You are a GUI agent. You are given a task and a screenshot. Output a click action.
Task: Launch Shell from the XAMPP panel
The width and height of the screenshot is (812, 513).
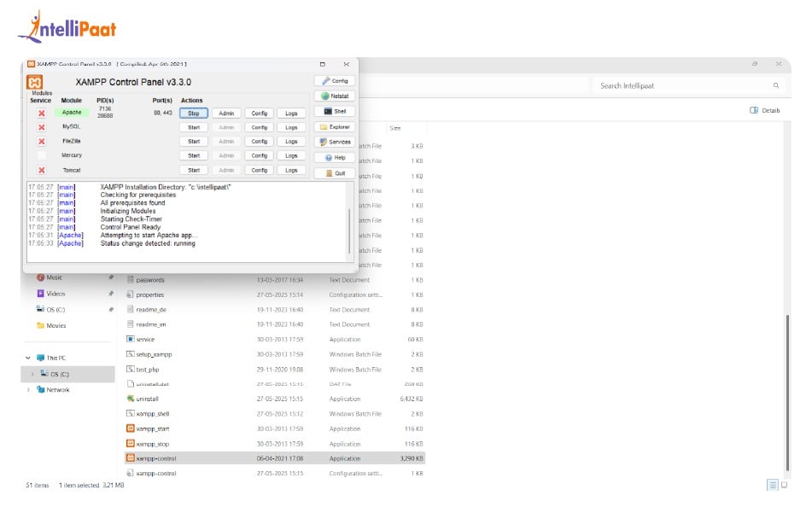point(335,111)
